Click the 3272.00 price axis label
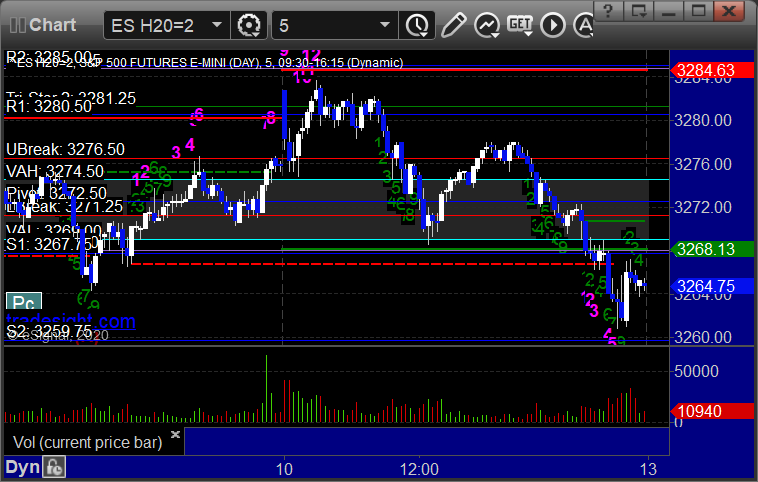This screenshot has height=482, width=758. pos(703,207)
